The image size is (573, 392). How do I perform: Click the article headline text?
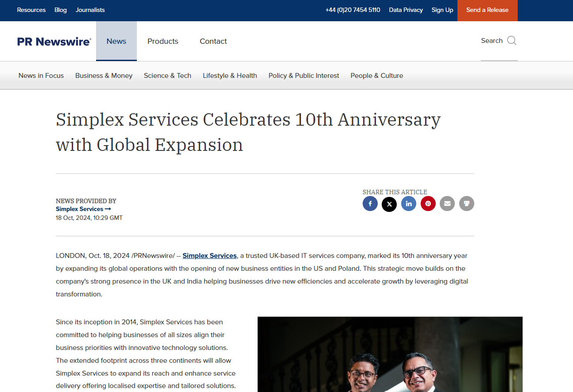coord(248,132)
